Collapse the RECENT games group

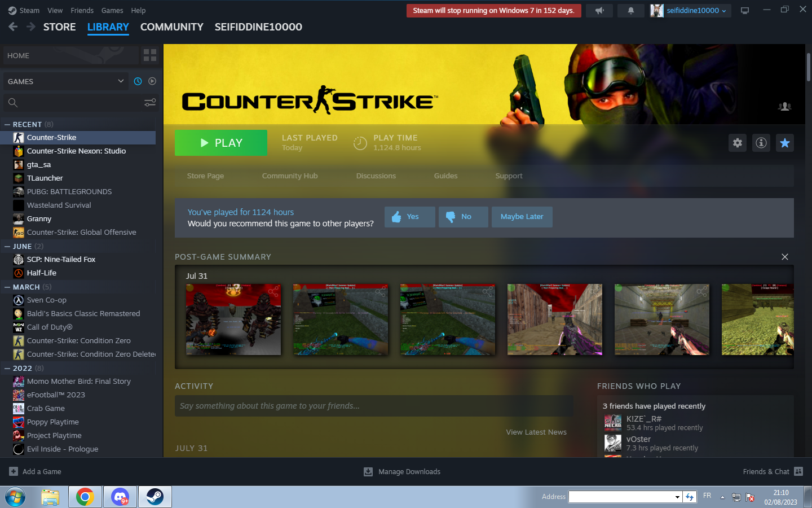(7, 125)
